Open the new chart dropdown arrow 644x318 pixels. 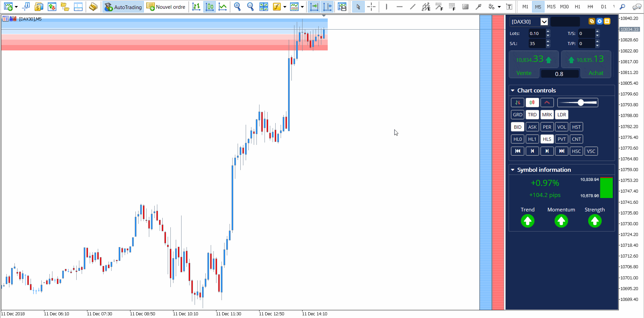click(16, 7)
